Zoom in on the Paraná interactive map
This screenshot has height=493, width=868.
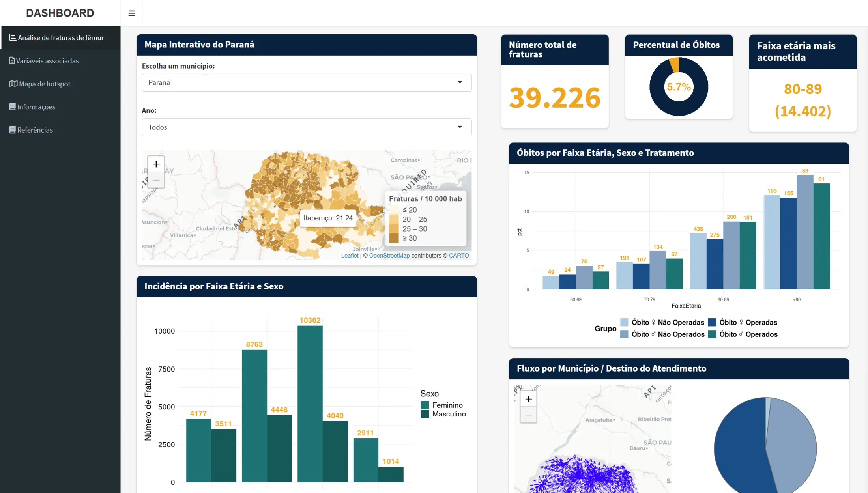pos(156,164)
